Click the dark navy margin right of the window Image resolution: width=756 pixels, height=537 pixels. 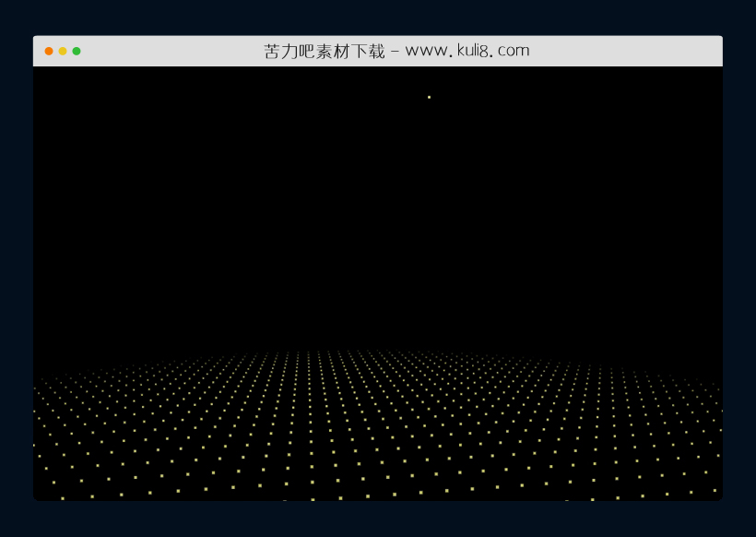(x=739, y=277)
